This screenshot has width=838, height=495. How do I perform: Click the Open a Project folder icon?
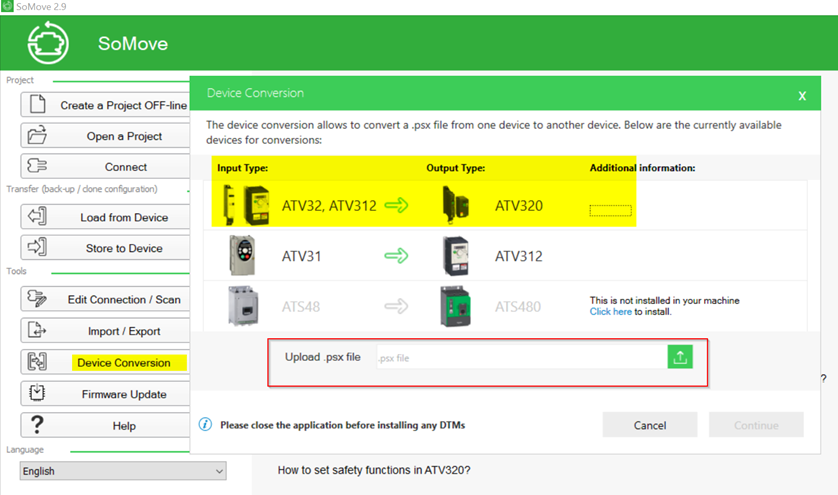pos(37,135)
